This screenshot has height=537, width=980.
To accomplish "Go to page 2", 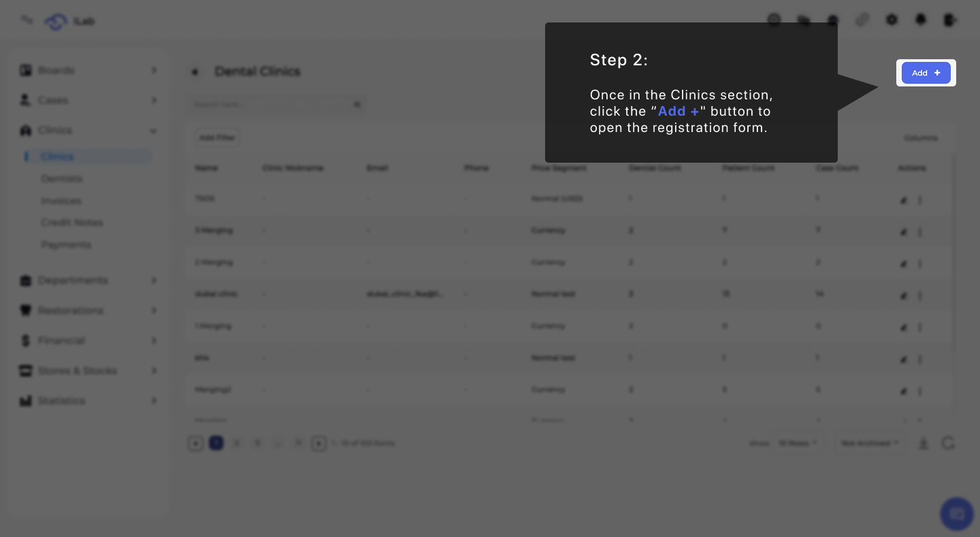I will click(237, 443).
